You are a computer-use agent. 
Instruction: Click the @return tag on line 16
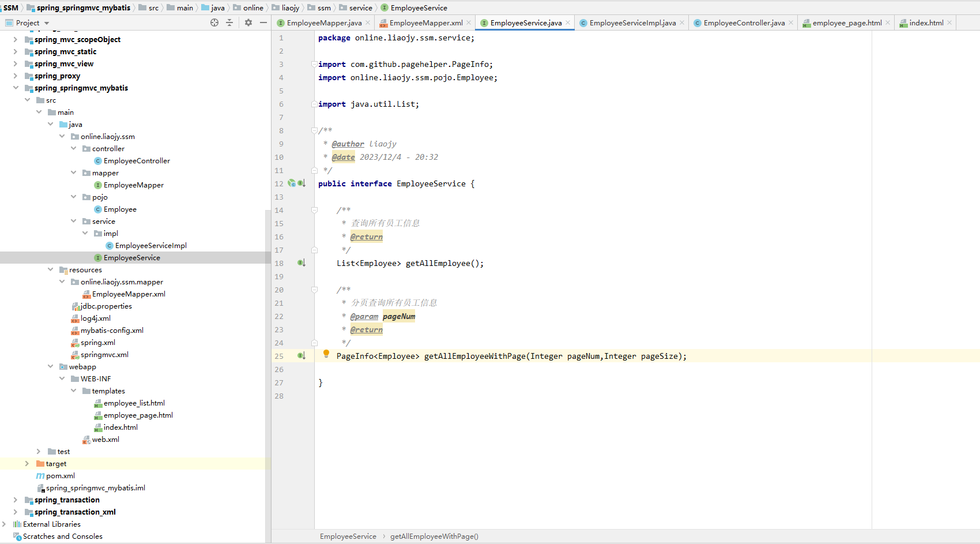[366, 237]
